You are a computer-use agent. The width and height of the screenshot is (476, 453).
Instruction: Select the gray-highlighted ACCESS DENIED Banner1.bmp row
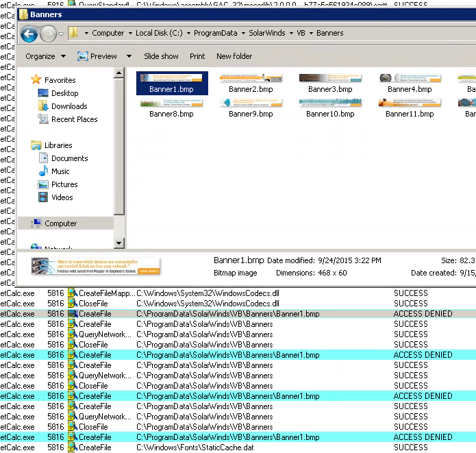click(x=238, y=314)
